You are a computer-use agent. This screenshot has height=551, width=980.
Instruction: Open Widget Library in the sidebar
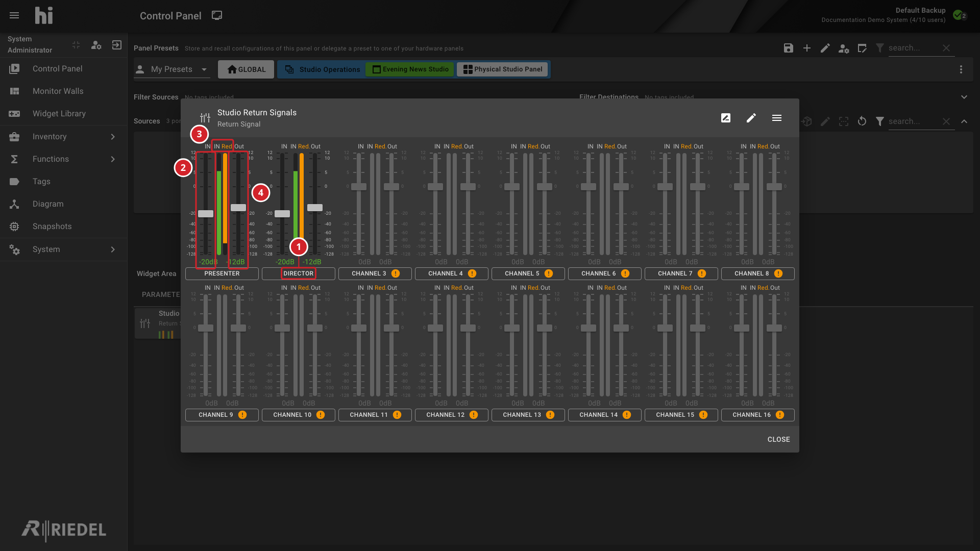64,114
